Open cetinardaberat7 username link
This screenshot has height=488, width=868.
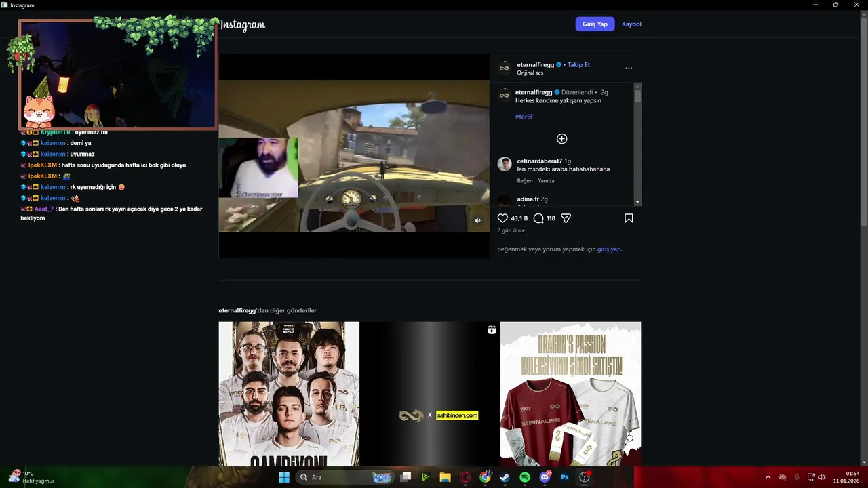(540, 161)
